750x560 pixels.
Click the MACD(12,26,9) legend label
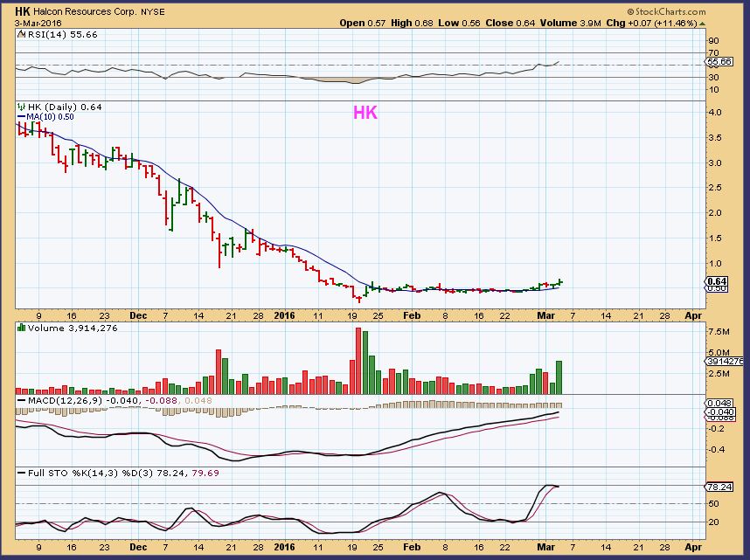point(65,400)
